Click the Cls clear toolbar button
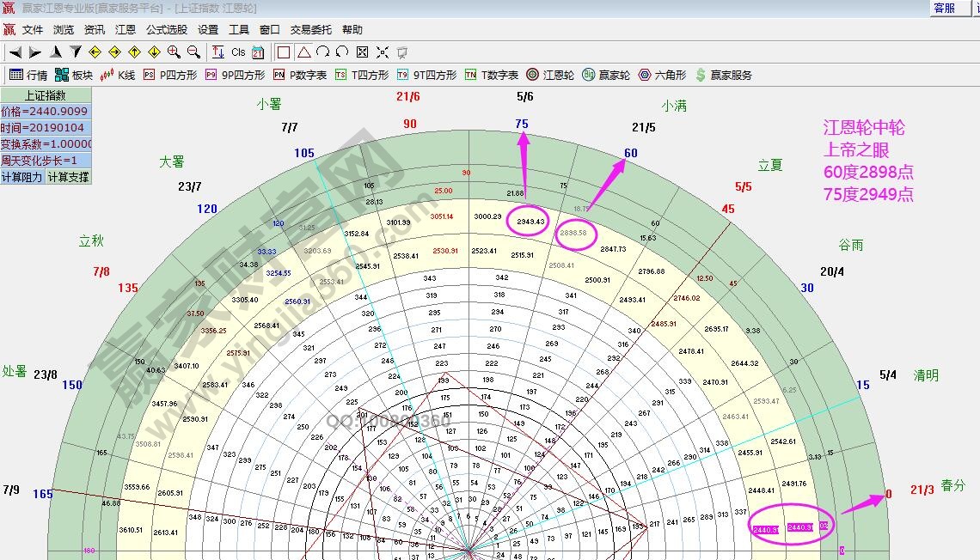The image size is (980, 560). coord(238,52)
